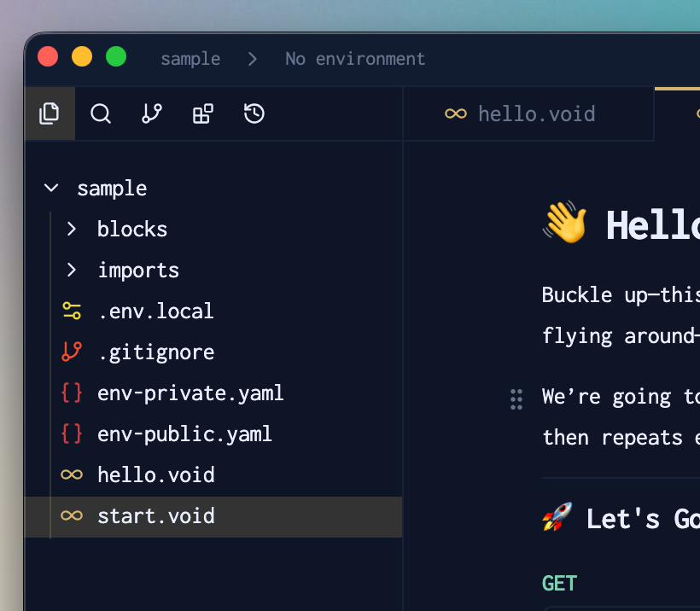Click the 'Buckle up' paragraph line
700x611 pixels.
click(x=621, y=295)
